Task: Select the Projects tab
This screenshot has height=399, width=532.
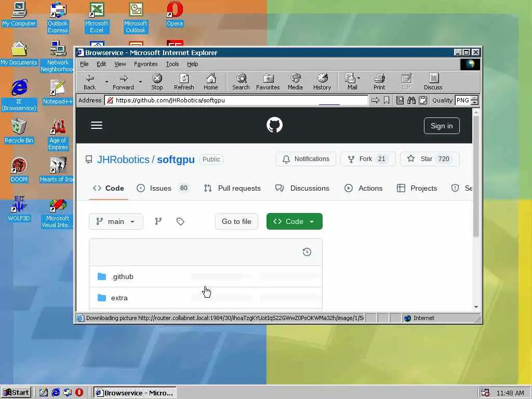Action: point(417,188)
